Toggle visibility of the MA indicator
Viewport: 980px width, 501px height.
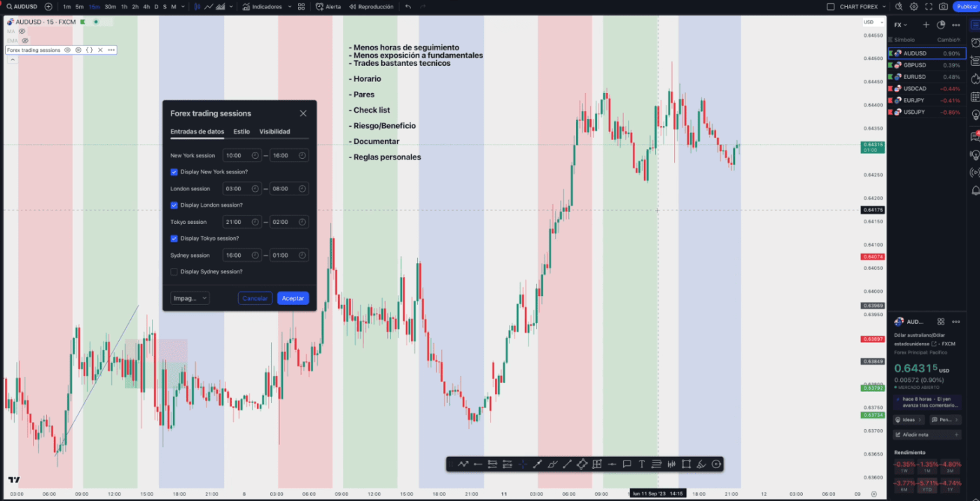click(x=22, y=31)
